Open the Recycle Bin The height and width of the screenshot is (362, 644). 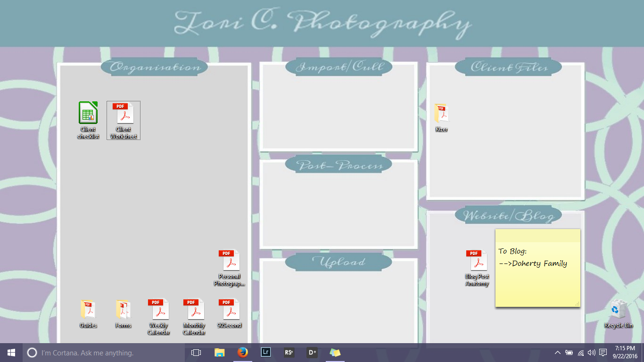(619, 314)
